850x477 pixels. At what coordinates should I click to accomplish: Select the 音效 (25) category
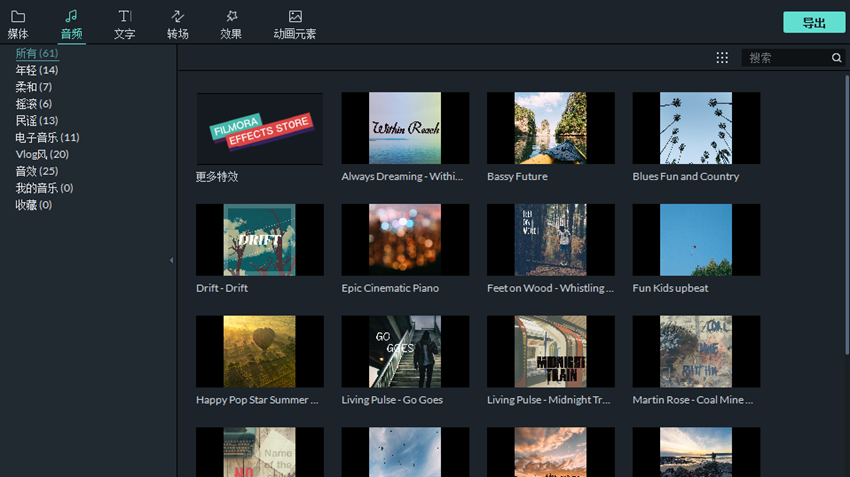coord(37,171)
